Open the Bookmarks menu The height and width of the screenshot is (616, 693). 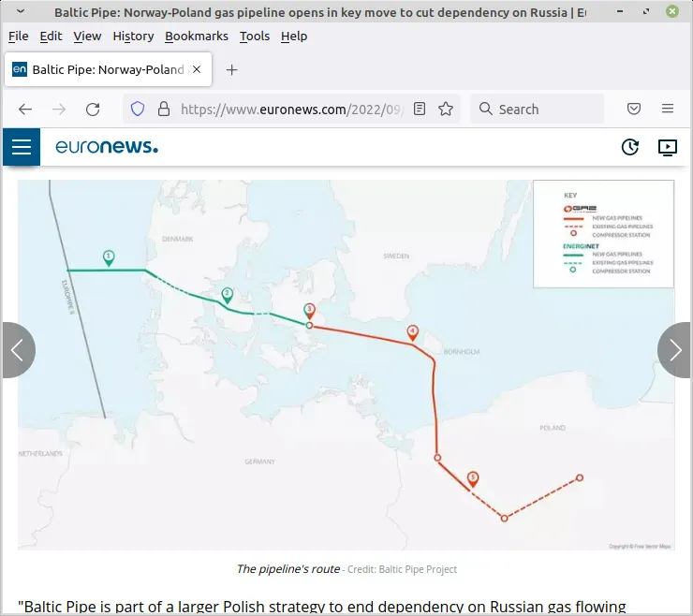point(197,37)
